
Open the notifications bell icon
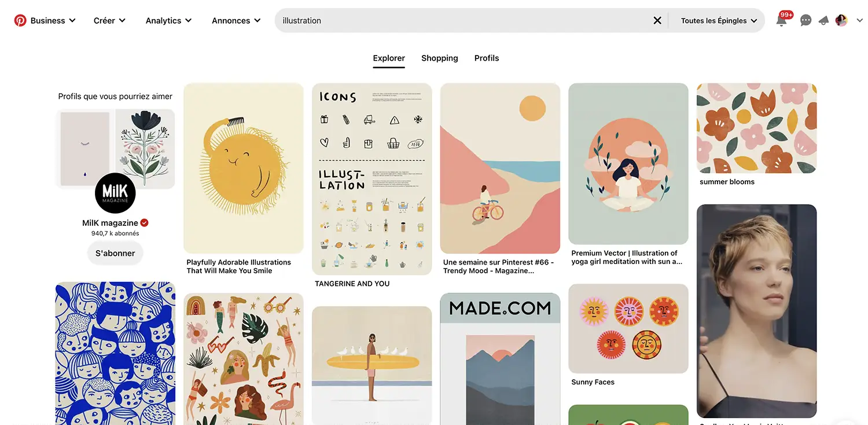point(781,21)
